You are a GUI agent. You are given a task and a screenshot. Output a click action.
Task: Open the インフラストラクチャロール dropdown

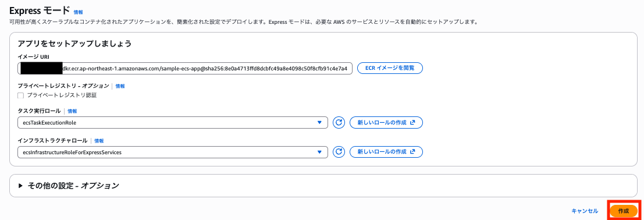(x=173, y=152)
